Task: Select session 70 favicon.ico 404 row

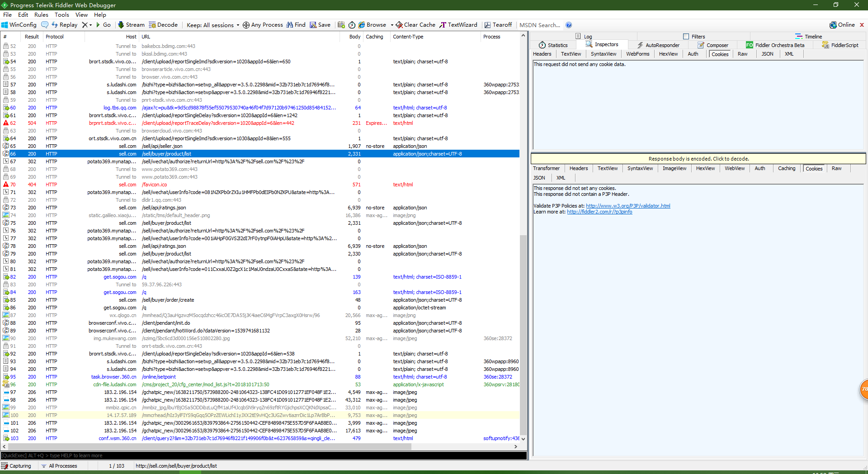Action: tap(260, 185)
